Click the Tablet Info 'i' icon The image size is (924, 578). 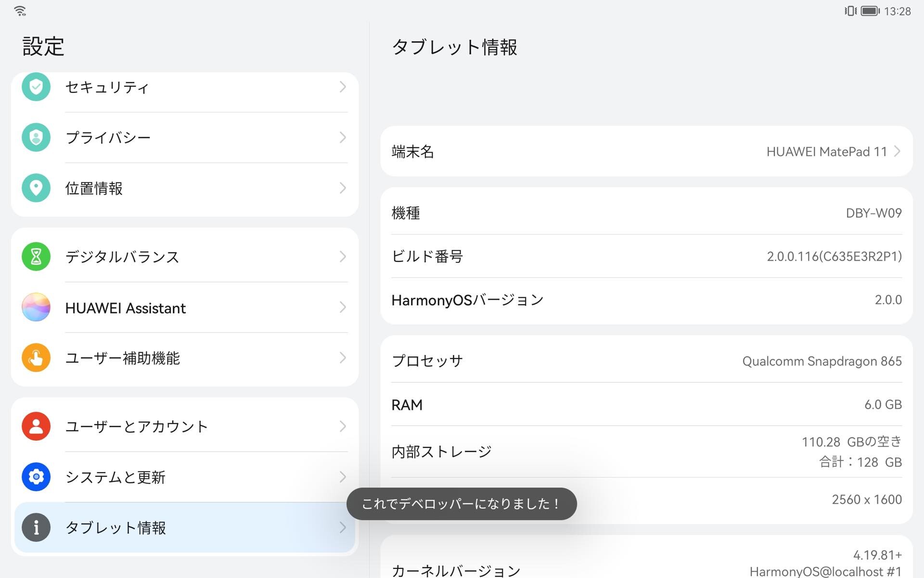tap(36, 527)
